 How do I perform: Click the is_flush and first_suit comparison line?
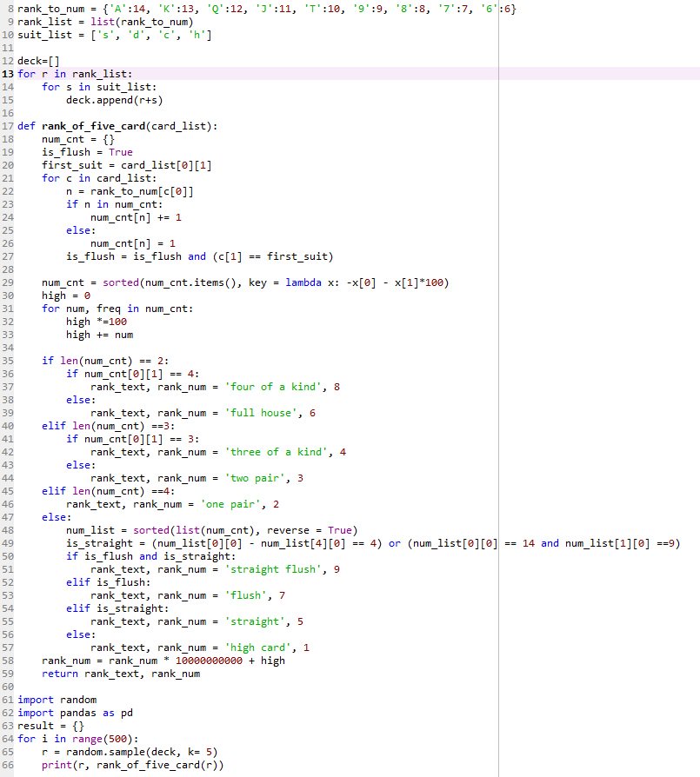(x=200, y=256)
